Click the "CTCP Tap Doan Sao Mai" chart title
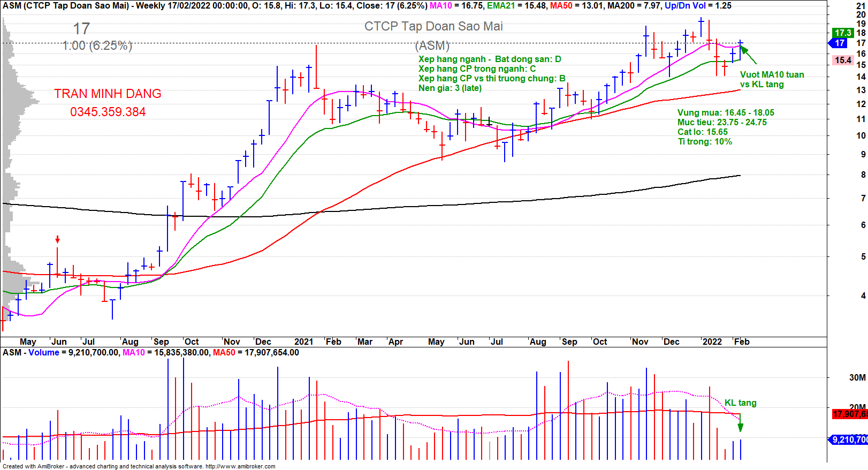 pyautogui.click(x=433, y=26)
